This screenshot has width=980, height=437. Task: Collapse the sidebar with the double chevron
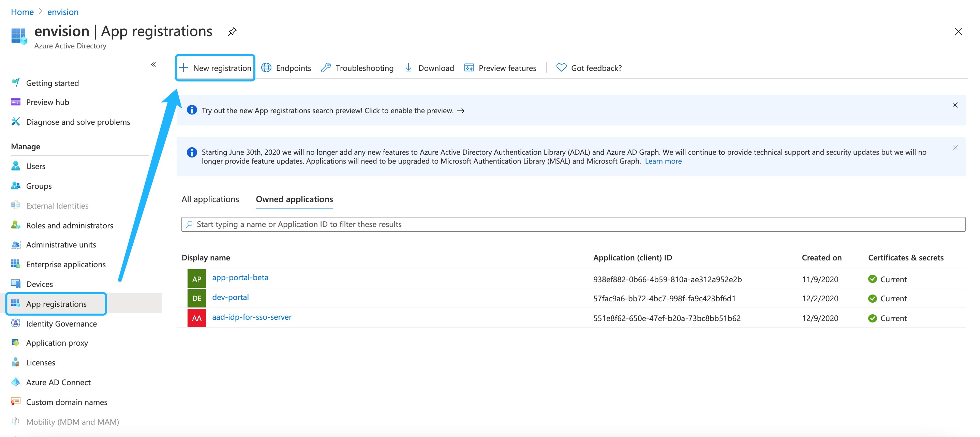coord(153,65)
